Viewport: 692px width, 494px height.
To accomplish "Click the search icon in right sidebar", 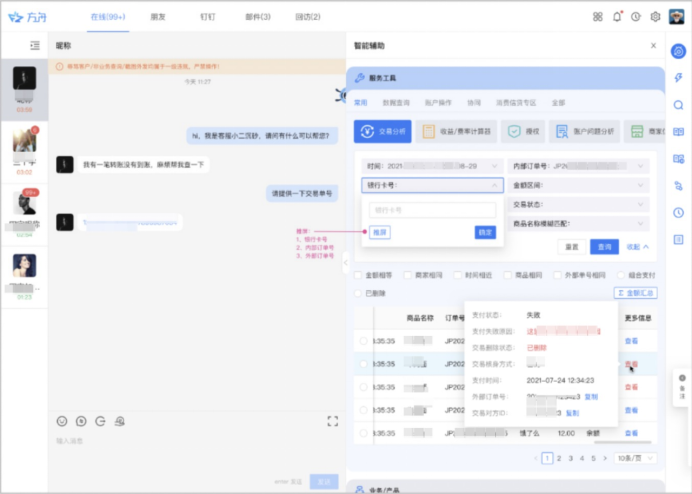I will (679, 105).
